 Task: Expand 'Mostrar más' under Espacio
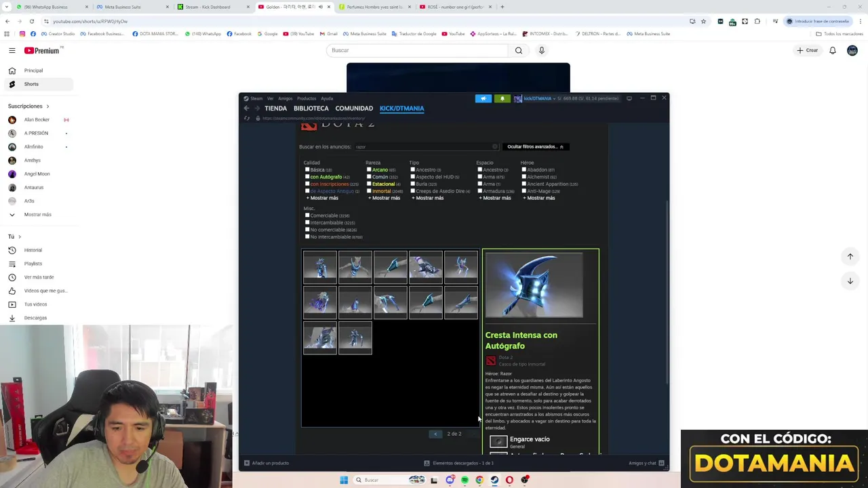coord(495,198)
